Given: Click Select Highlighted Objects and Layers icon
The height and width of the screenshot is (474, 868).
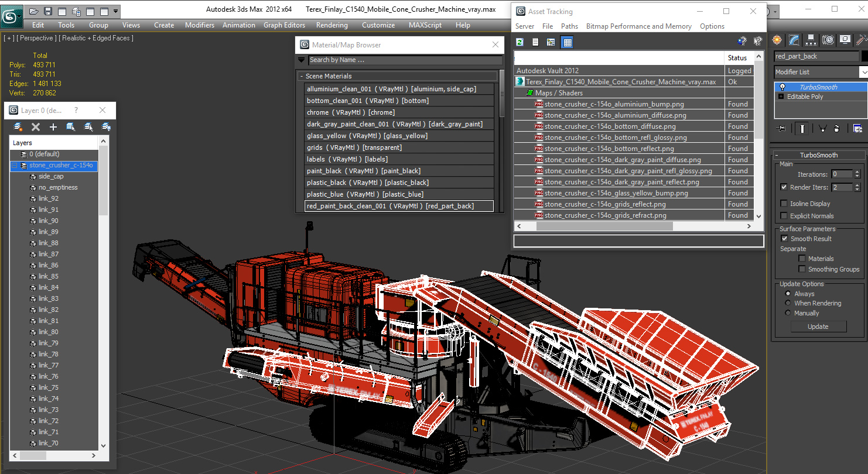Looking at the screenshot, I should (71, 127).
